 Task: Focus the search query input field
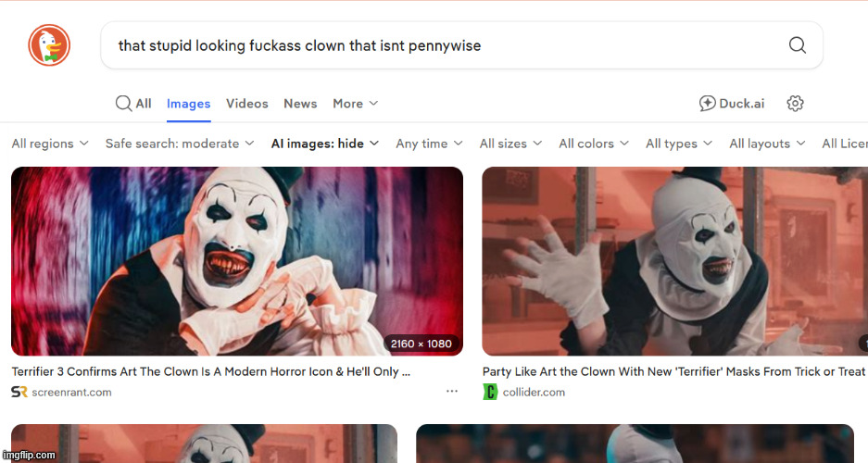point(461,45)
